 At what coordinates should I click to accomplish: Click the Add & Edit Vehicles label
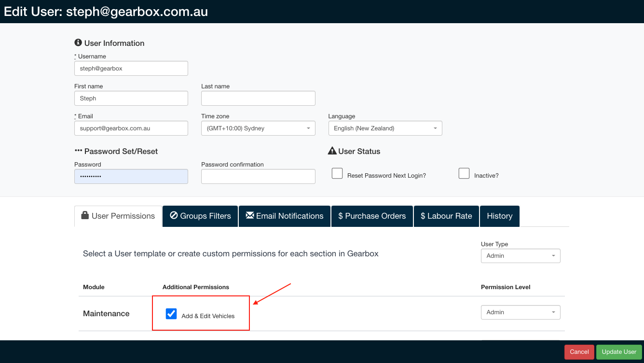pos(208,316)
